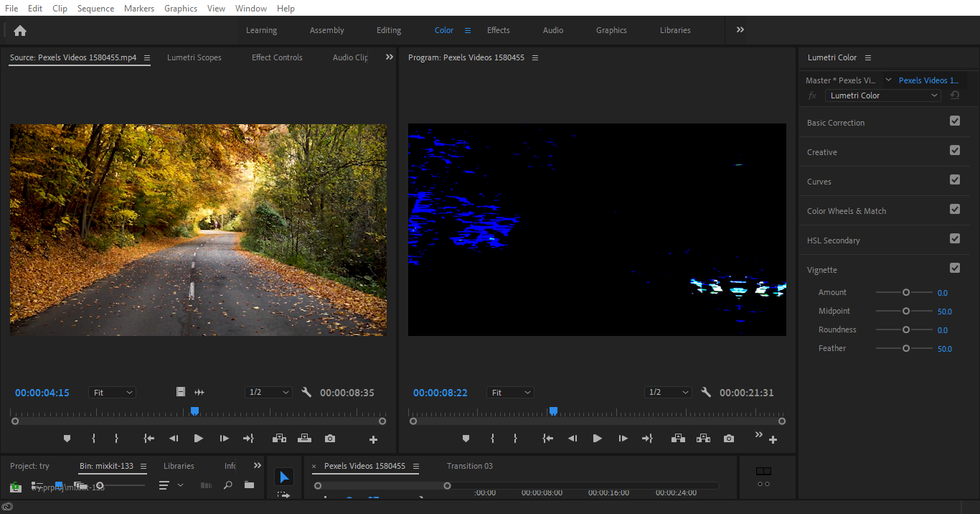Select the Selection arrow tool
The width and height of the screenshot is (980, 514).
[x=284, y=477]
